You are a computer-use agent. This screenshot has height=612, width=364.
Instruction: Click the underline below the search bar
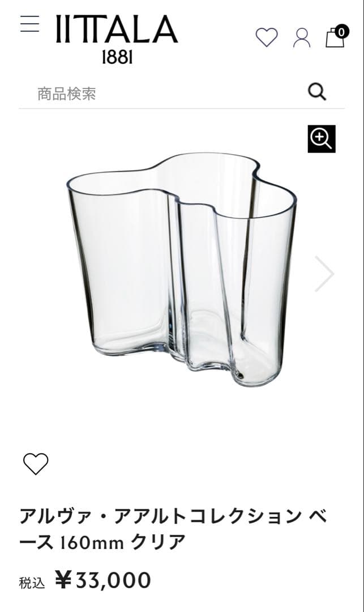pyautogui.click(x=182, y=108)
